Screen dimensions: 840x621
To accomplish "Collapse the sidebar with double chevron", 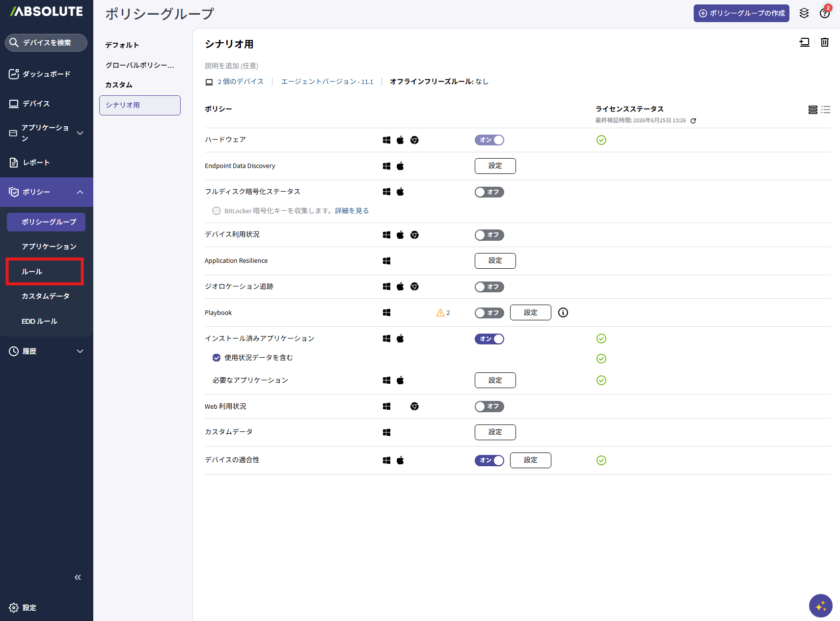I will point(78,577).
